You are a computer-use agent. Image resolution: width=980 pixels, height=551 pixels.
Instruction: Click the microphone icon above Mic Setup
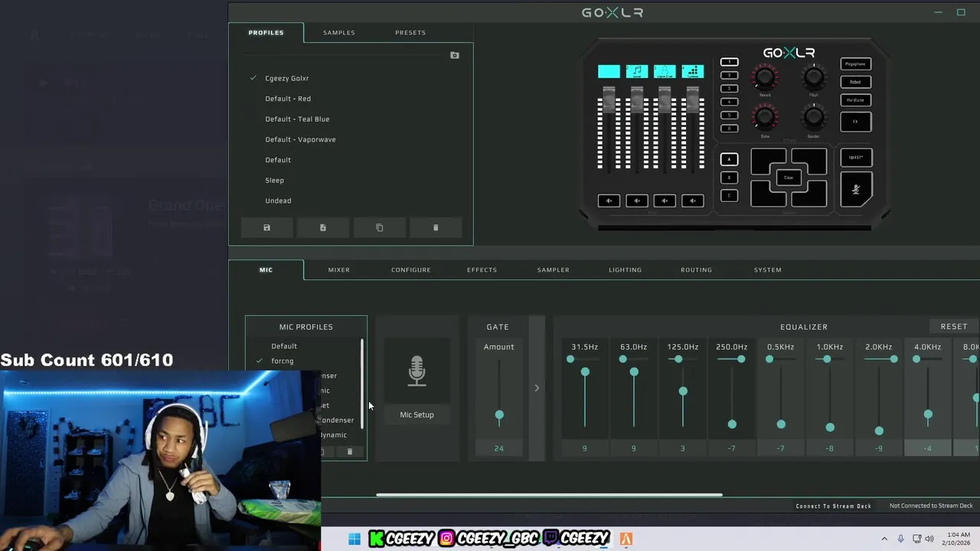(x=416, y=371)
